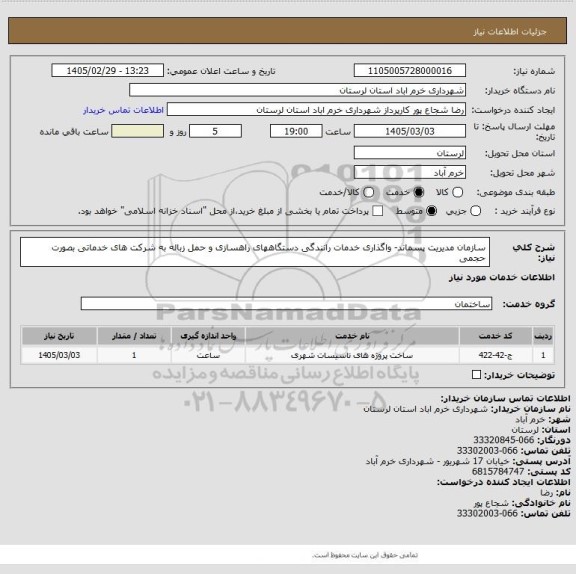Image resolution: width=576 pixels, height=574 pixels.
Task: Click the announcement date and time field
Action: point(108,71)
